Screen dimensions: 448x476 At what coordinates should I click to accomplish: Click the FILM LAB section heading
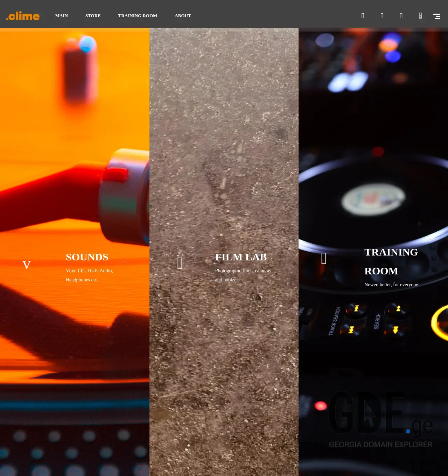tap(241, 257)
